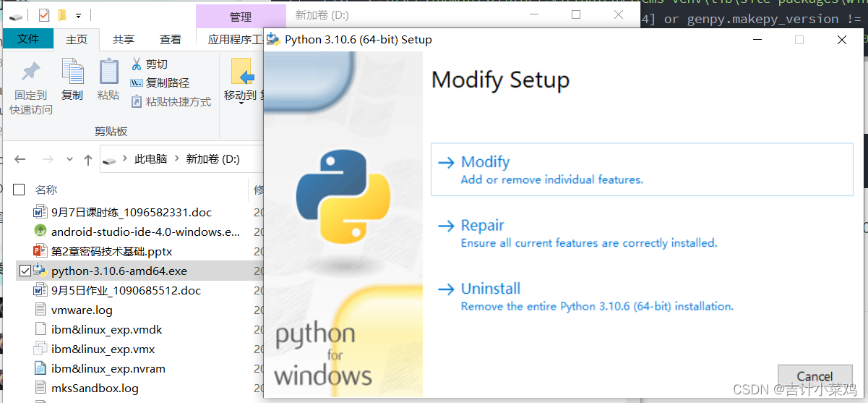Select the vmware.log file
The image size is (868, 403).
coord(82,310)
